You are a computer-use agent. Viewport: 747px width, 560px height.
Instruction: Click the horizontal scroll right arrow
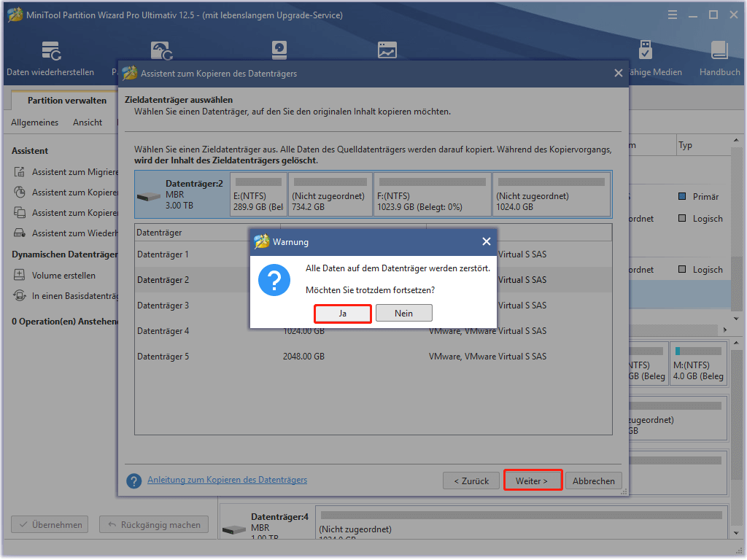point(724,330)
